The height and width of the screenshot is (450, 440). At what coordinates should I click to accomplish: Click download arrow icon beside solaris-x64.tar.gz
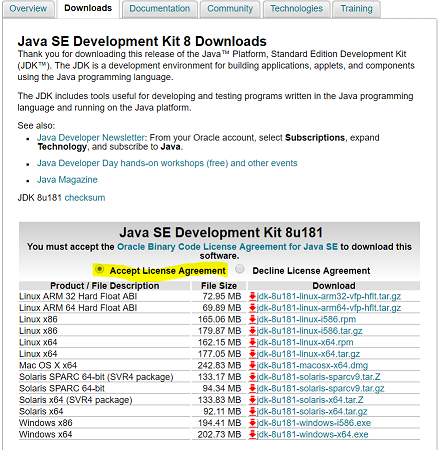(252, 411)
